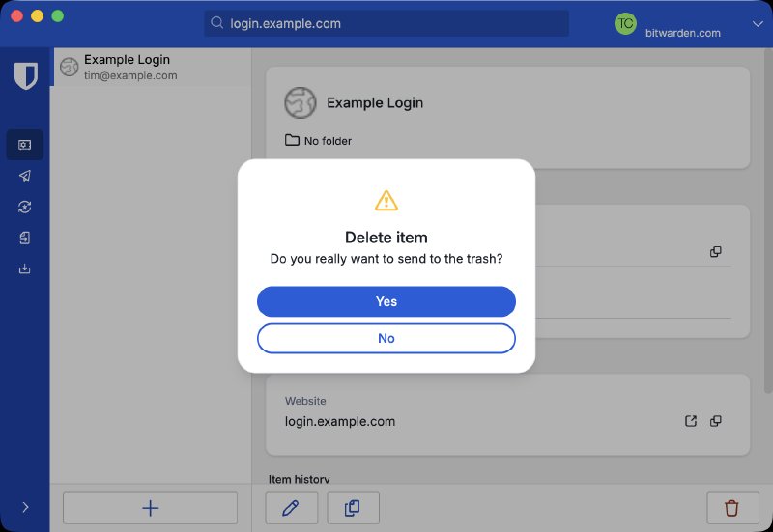Launch website with the external link icon
This screenshot has height=532, width=773.
(x=691, y=421)
